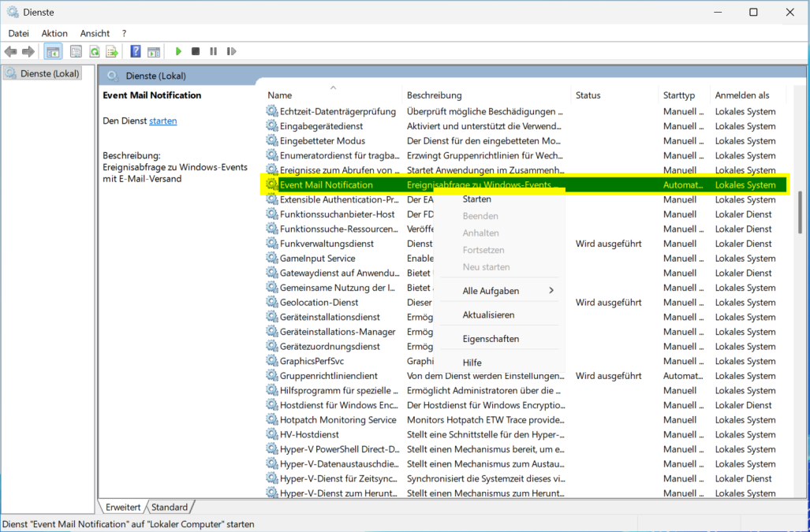Sort by the Anmelden als column header
This screenshot has width=810, height=532.
pyautogui.click(x=748, y=95)
